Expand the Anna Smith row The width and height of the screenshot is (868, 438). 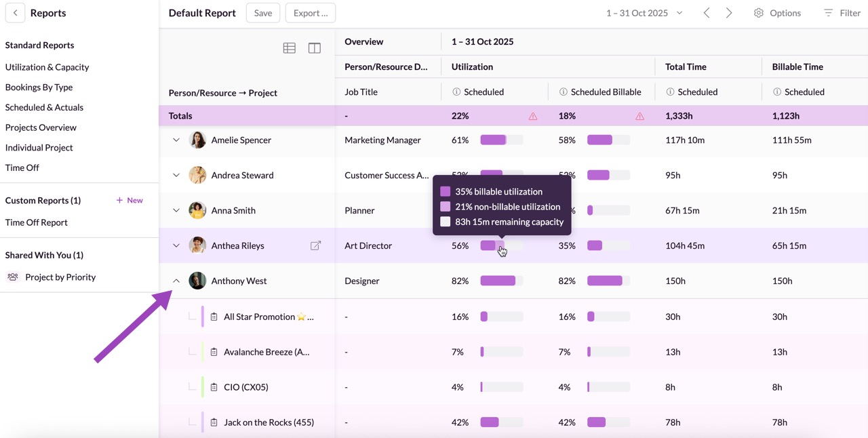(176, 210)
